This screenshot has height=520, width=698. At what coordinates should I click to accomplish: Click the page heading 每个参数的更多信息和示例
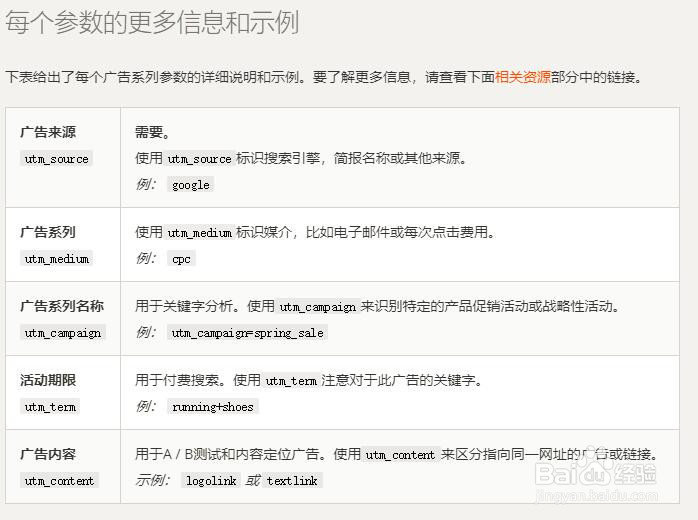[152, 22]
